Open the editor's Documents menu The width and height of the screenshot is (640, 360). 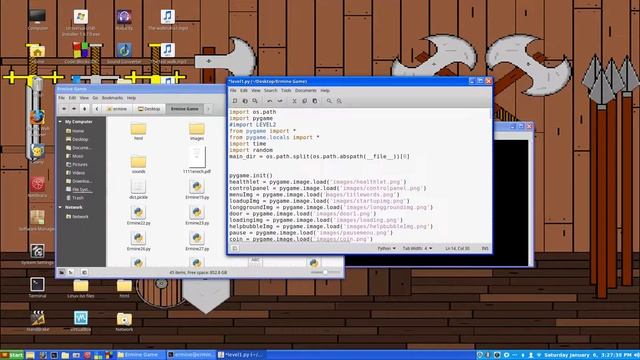[306, 90]
